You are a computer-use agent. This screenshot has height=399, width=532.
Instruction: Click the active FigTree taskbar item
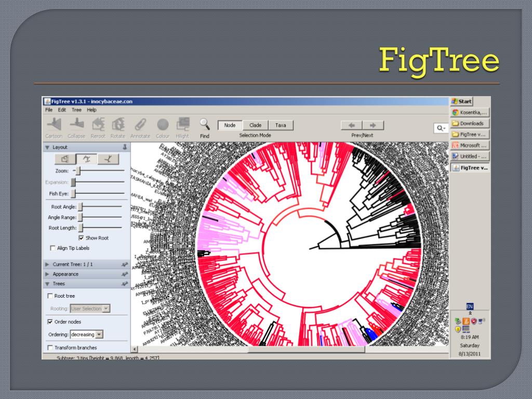pyautogui.click(x=470, y=168)
